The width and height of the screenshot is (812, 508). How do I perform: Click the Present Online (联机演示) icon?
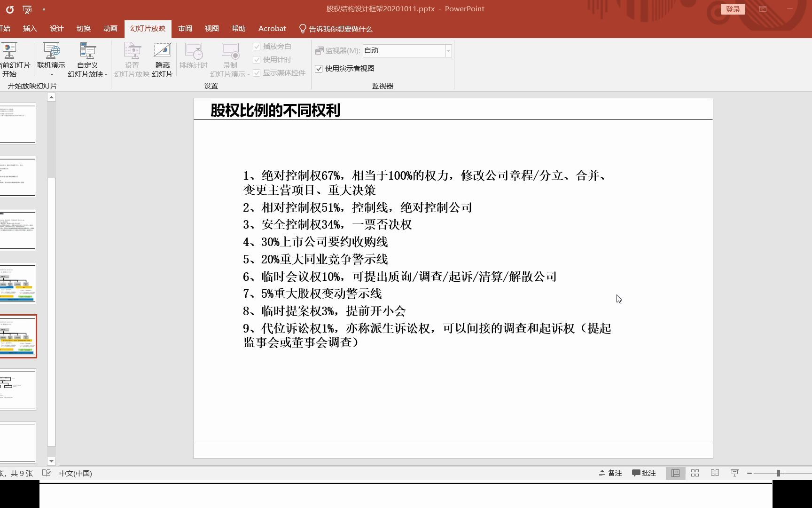point(51,51)
